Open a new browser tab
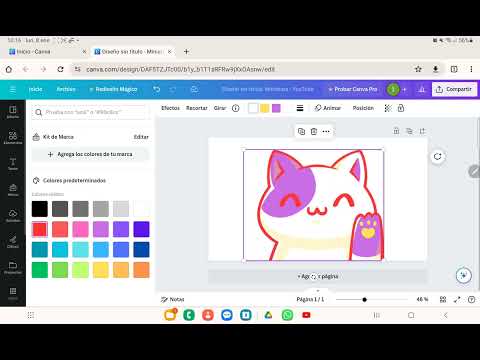The image size is (480, 360). click(186, 52)
